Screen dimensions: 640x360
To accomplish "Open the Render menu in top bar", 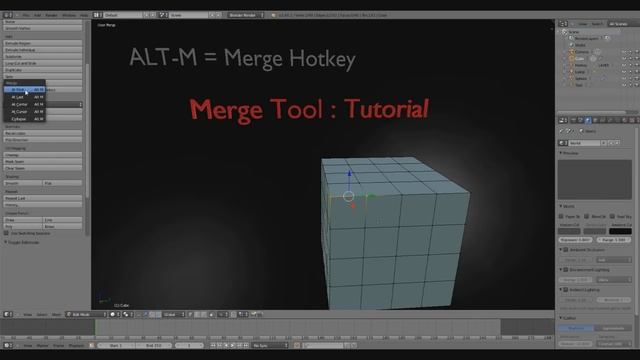I will pyautogui.click(x=51, y=15).
